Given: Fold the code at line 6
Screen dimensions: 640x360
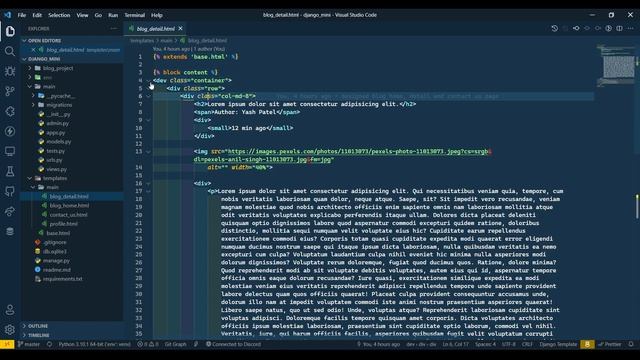Looking at the screenshot, I should [x=148, y=96].
